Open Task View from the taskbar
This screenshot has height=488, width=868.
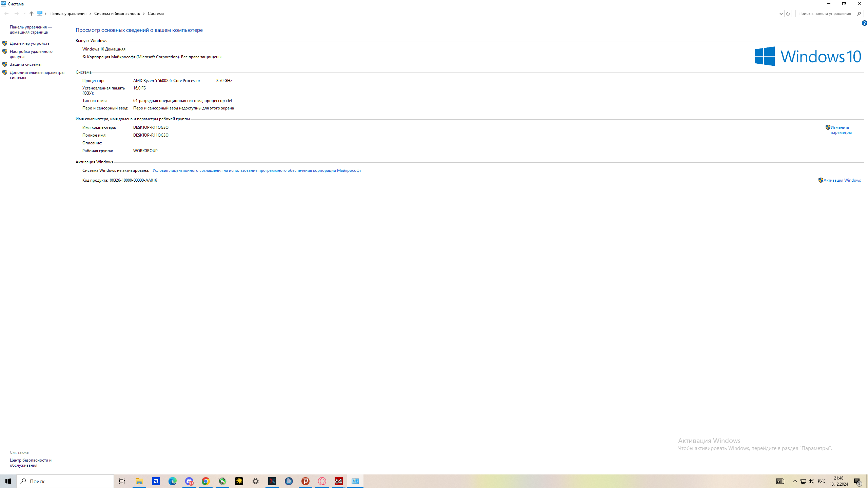click(122, 481)
